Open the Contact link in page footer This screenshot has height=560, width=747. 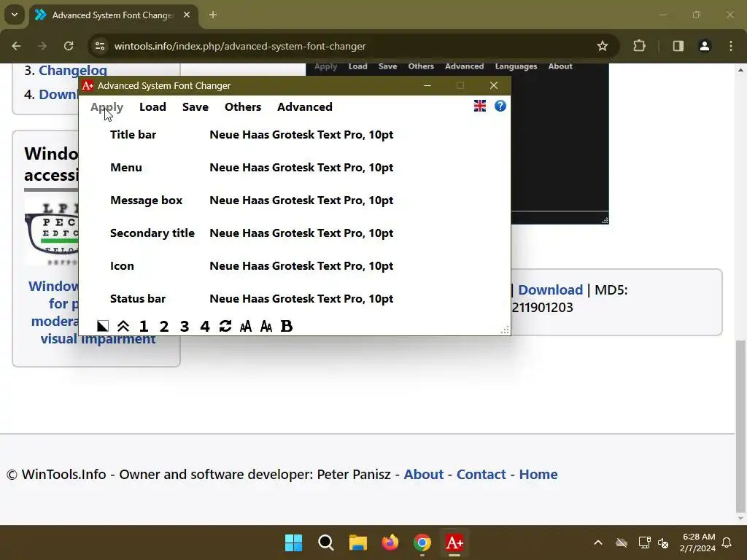[481, 475]
